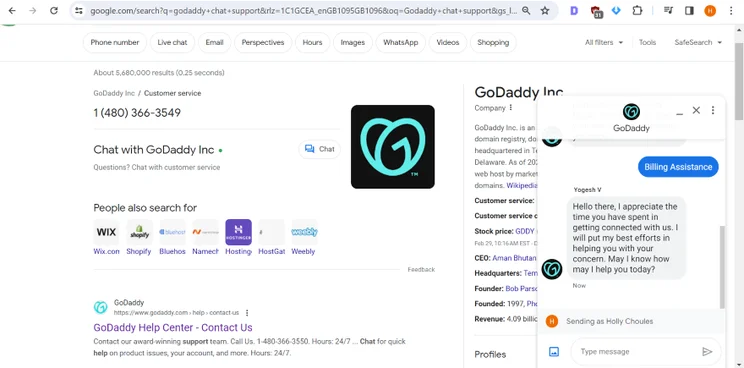
Task: Select the Perspectives filter chip
Action: click(x=263, y=42)
